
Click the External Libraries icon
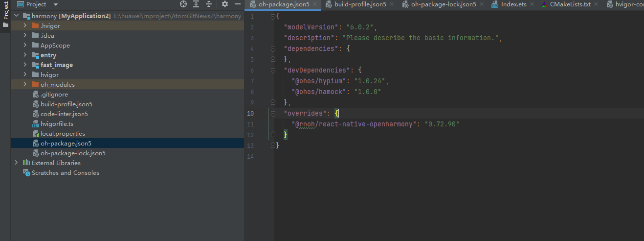coord(26,163)
